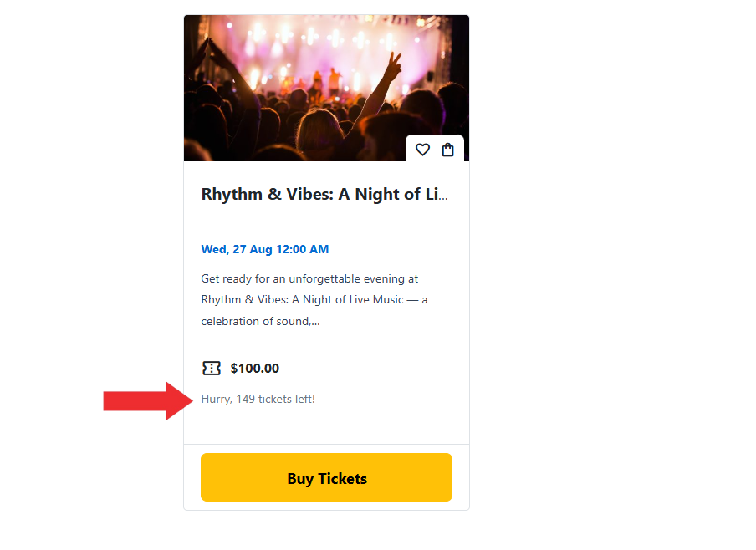756x550 pixels.
Task: Click the lit stage performers in photo
Action: [318, 79]
